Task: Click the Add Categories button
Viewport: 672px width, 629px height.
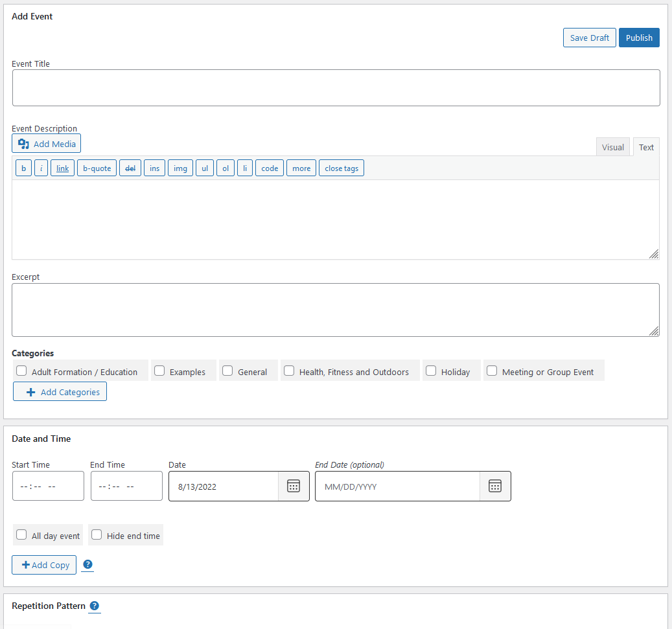Action: (60, 392)
